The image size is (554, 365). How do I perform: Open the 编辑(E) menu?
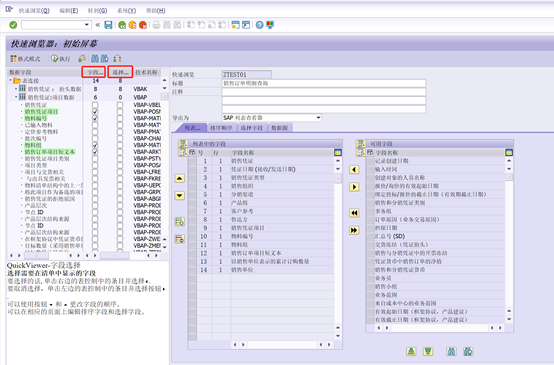point(69,11)
